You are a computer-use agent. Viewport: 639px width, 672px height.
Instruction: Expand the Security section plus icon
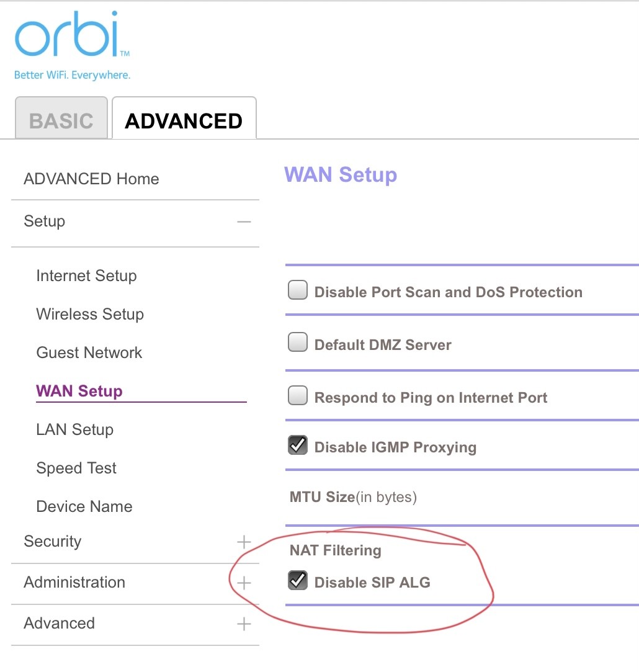click(x=244, y=542)
